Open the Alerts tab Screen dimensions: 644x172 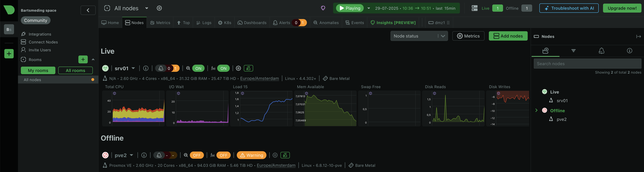click(290, 22)
